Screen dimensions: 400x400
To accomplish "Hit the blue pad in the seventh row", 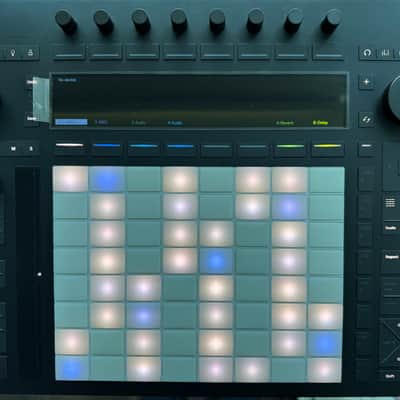I will coord(325,343).
